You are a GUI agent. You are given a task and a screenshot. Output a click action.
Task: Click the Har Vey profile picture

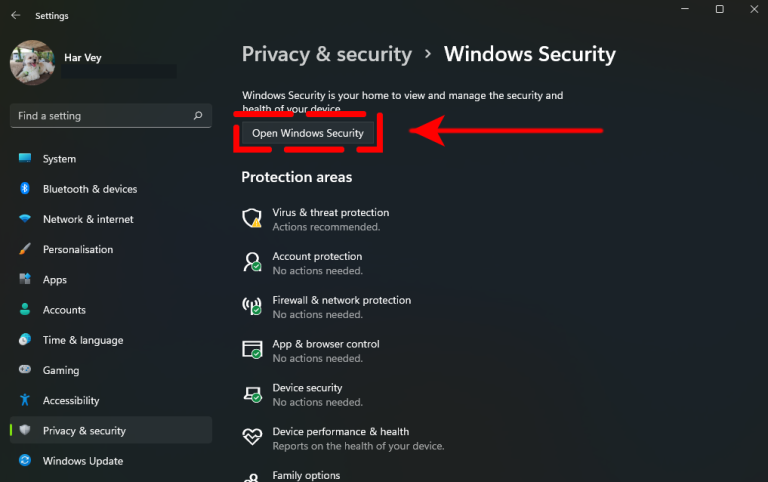click(32, 63)
